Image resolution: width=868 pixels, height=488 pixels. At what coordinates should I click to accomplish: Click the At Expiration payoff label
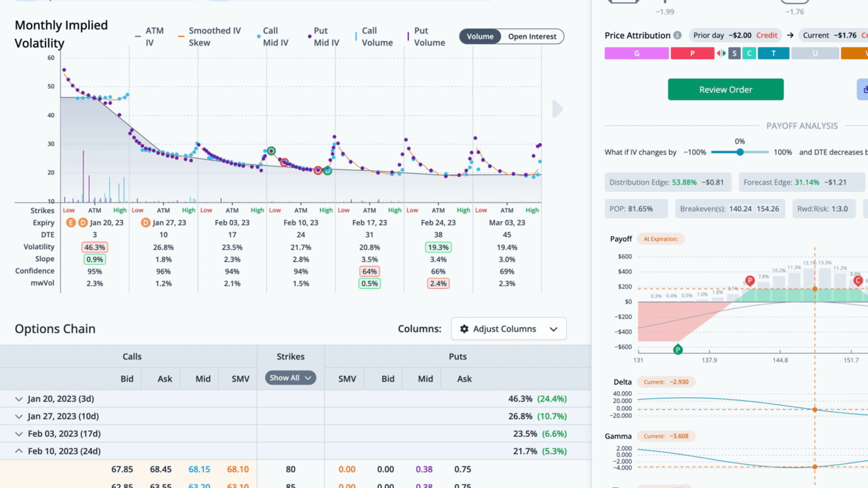pos(661,239)
